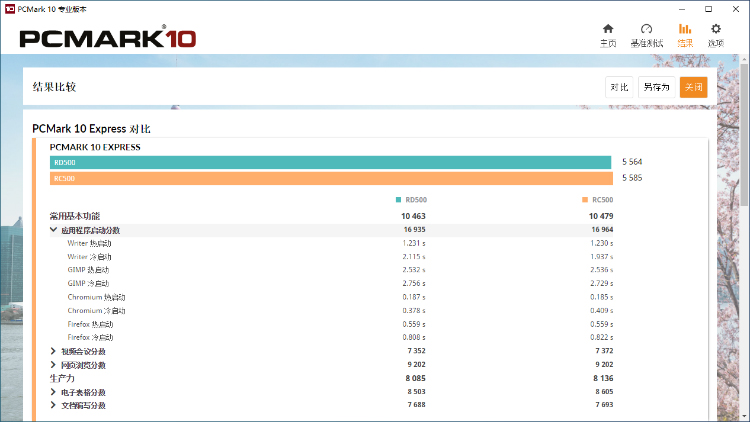
Task: Click the RD500 total score 5 564
Action: tap(632, 162)
